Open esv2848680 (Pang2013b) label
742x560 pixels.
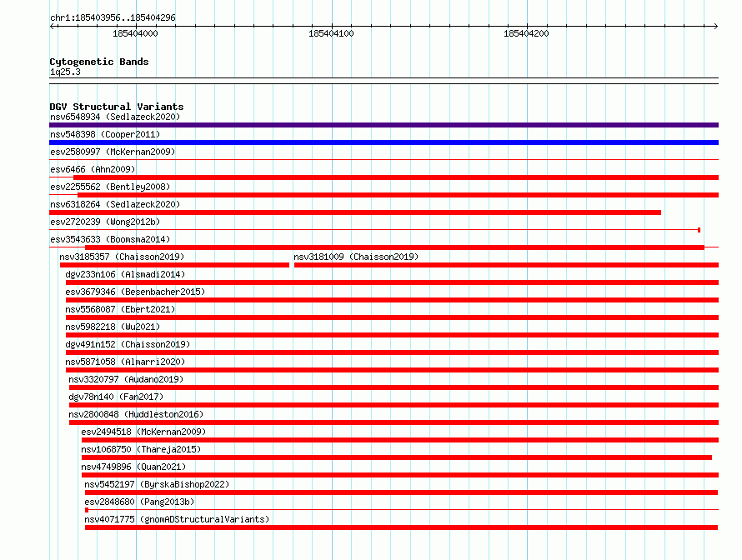tap(139, 502)
